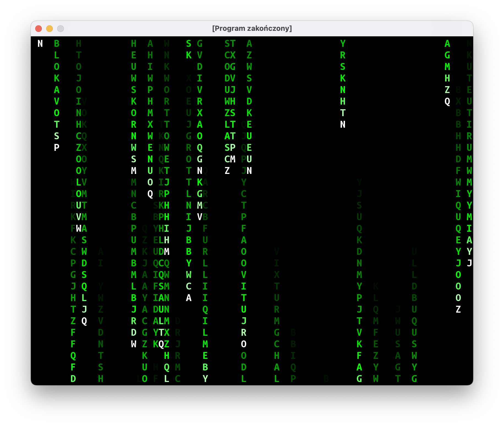This screenshot has width=504, height=426.
Task: Click the title '[Program zakończony]'
Action: click(252, 28)
